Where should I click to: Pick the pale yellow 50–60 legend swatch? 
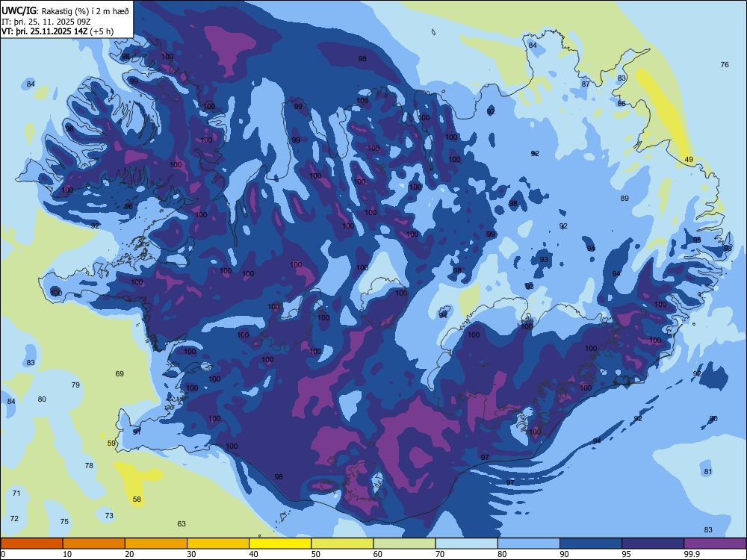pyautogui.click(x=342, y=544)
